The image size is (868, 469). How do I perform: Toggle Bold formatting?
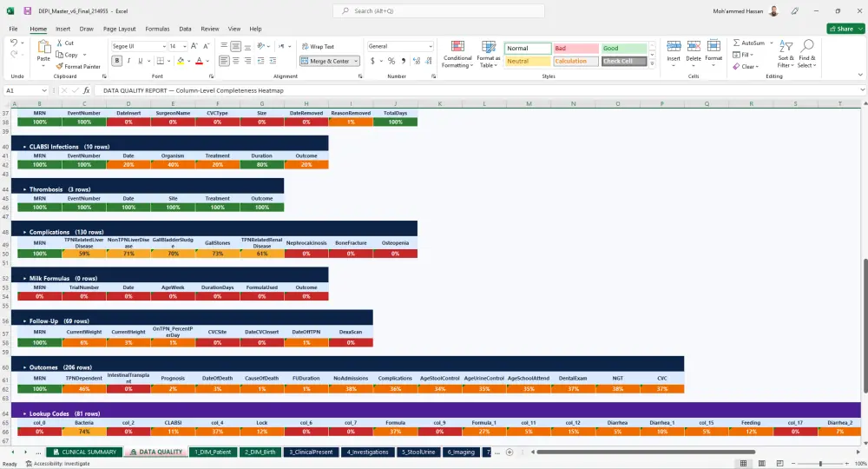117,61
